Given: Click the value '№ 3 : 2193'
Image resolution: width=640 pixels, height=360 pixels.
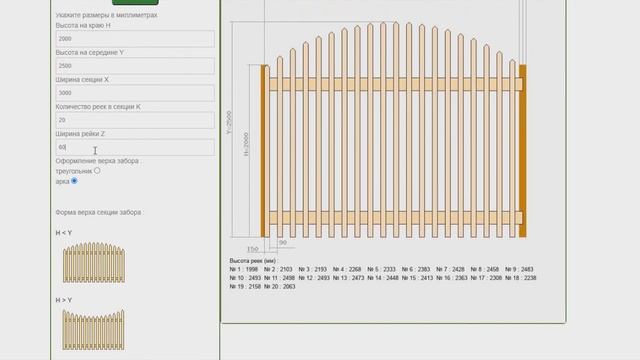Looking at the screenshot, I should click(313, 269).
